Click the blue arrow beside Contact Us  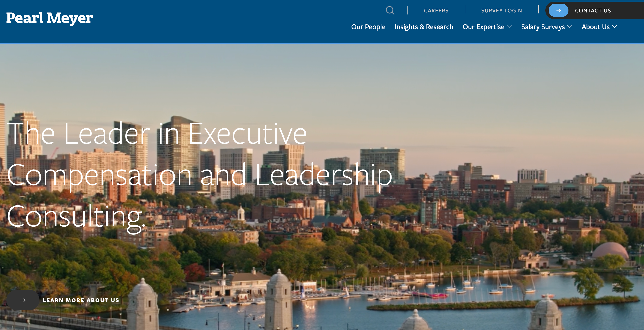tap(558, 11)
